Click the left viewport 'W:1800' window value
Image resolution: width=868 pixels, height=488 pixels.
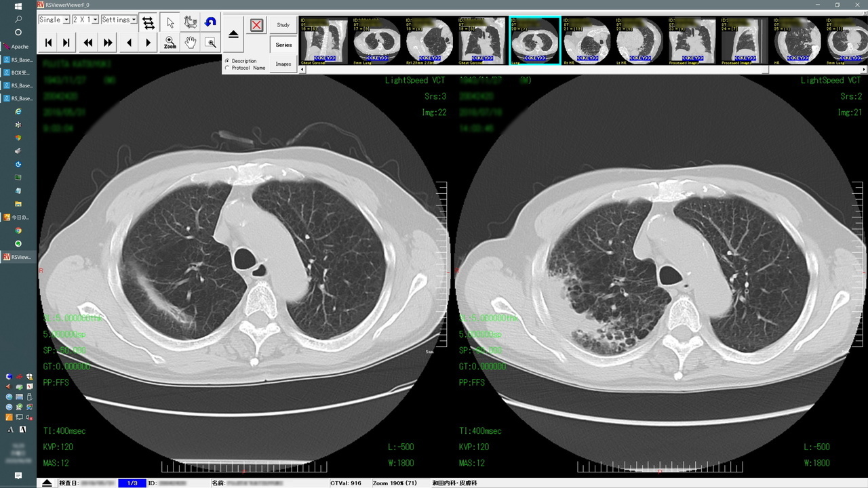point(401,463)
